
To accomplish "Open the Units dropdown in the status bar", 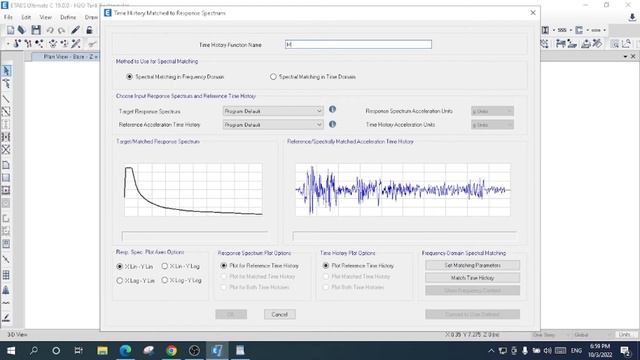I will [625, 335].
